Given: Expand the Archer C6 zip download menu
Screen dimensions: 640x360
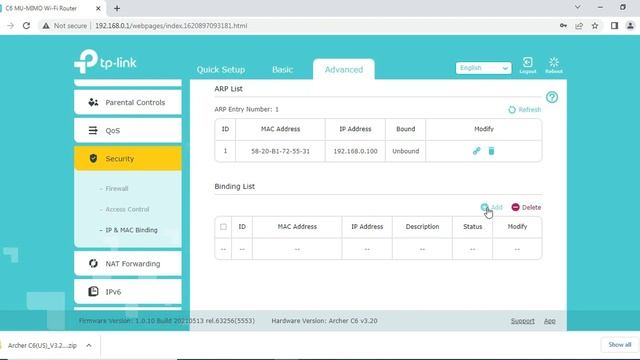Looking at the screenshot, I should (89, 345).
